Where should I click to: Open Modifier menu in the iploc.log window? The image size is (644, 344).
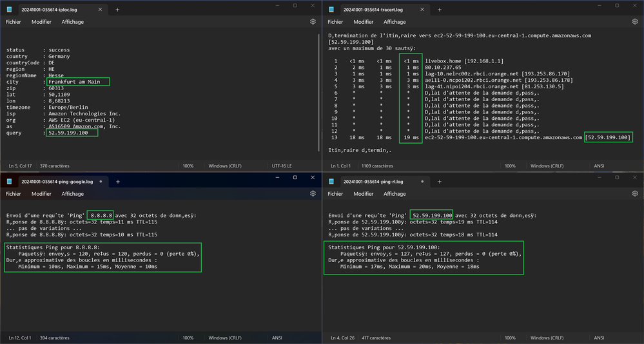tap(41, 22)
